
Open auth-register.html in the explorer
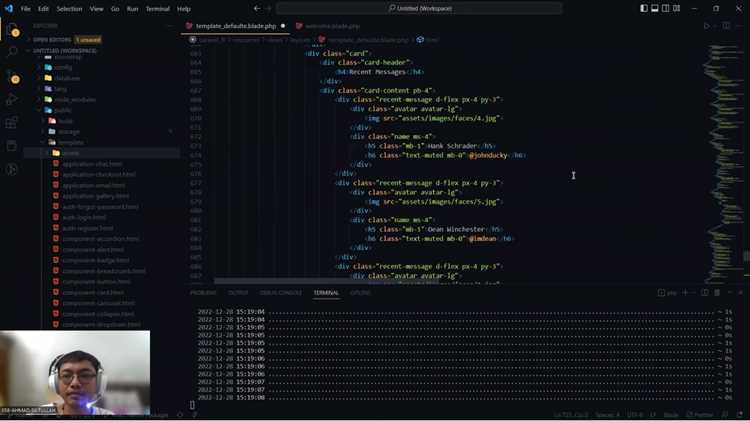pos(88,228)
